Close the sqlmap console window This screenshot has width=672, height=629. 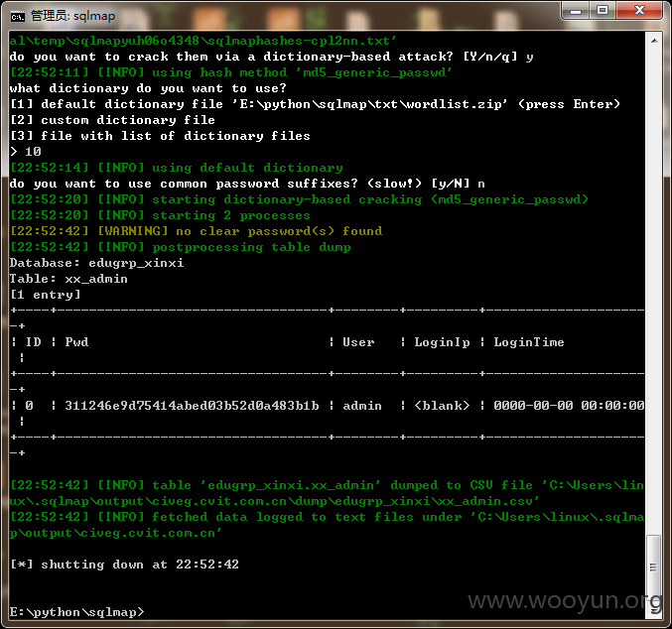click(639, 11)
